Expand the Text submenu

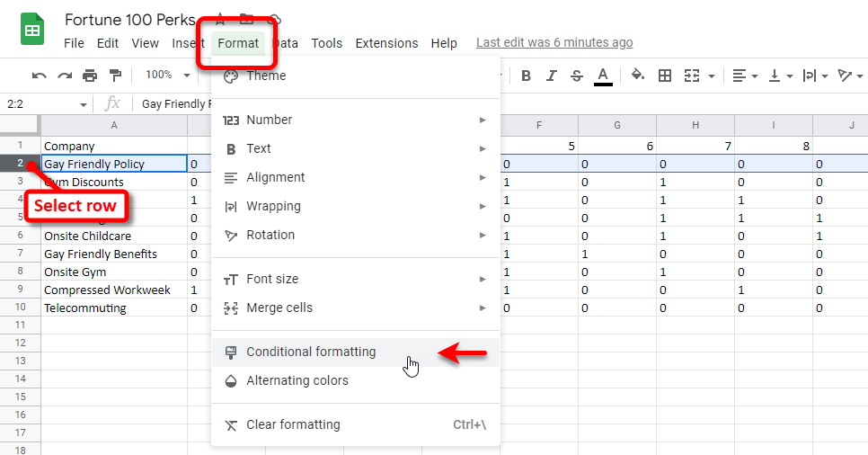(x=356, y=148)
